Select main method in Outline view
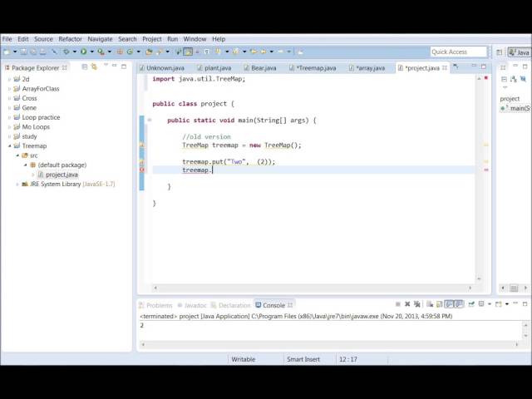 click(515, 108)
